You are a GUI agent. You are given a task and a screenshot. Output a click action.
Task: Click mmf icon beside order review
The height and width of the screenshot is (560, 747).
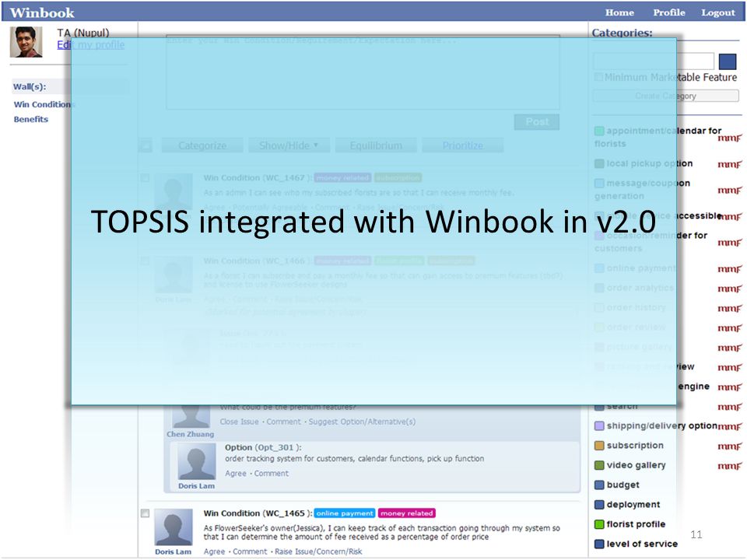(729, 328)
